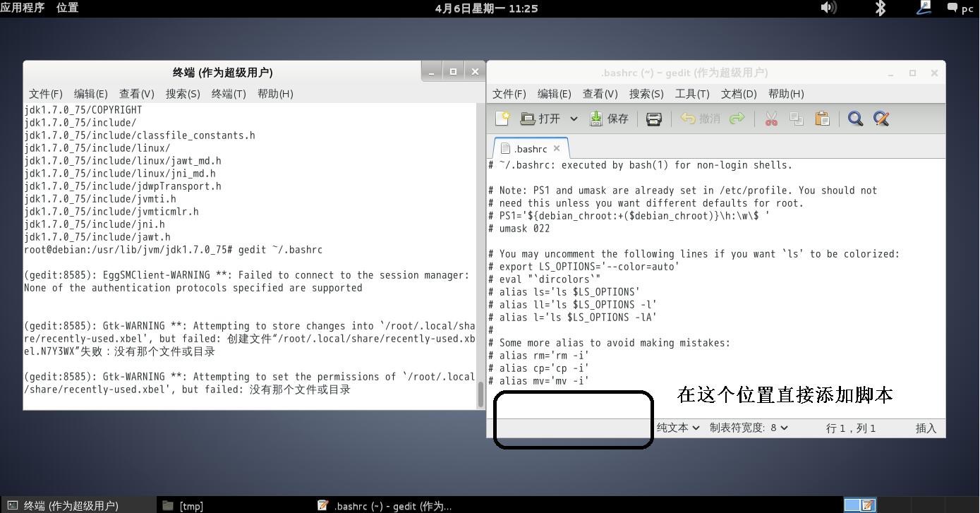
Task: Open the pc user chat menu
Action: tap(961, 8)
